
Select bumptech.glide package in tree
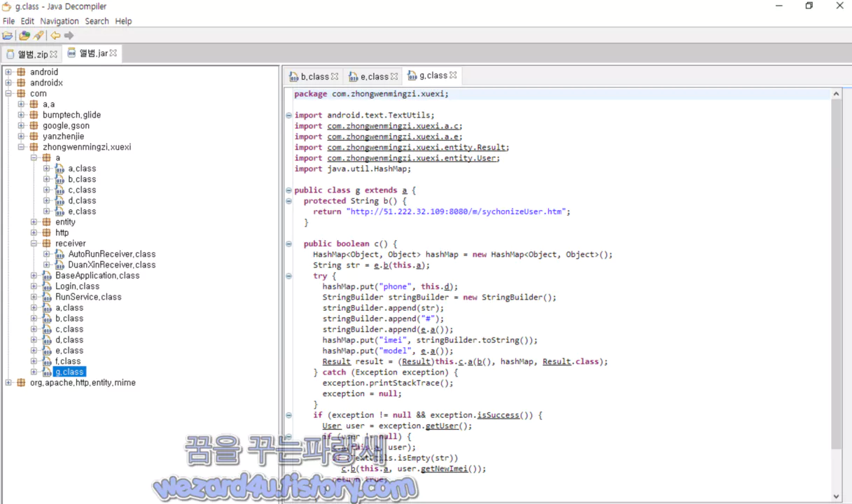[x=71, y=115]
